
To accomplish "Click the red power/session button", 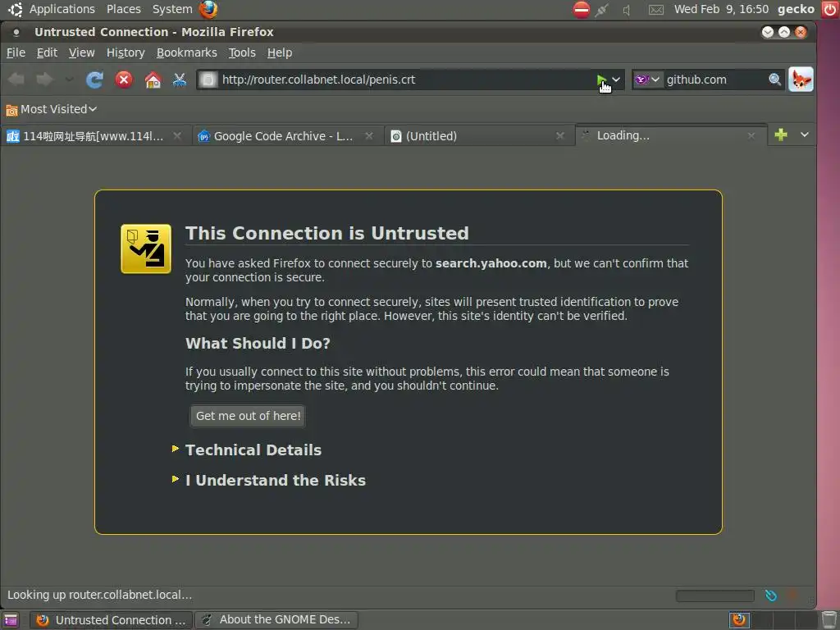I will click(830, 9).
